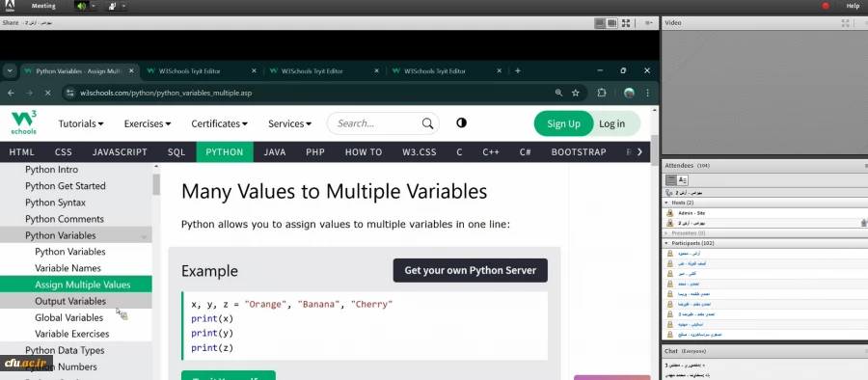Open the Share pod options menu
Screen dimensions: 868x380
[649, 23]
